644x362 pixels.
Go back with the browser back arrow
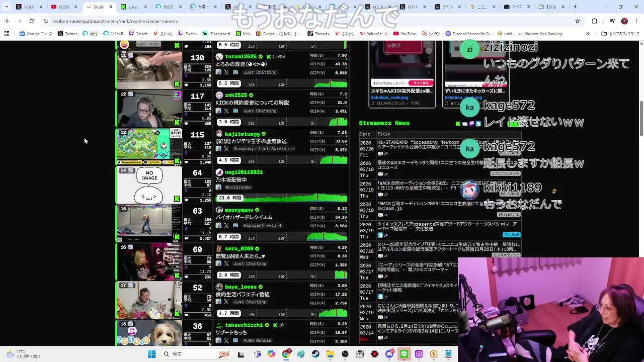click(x=7, y=21)
